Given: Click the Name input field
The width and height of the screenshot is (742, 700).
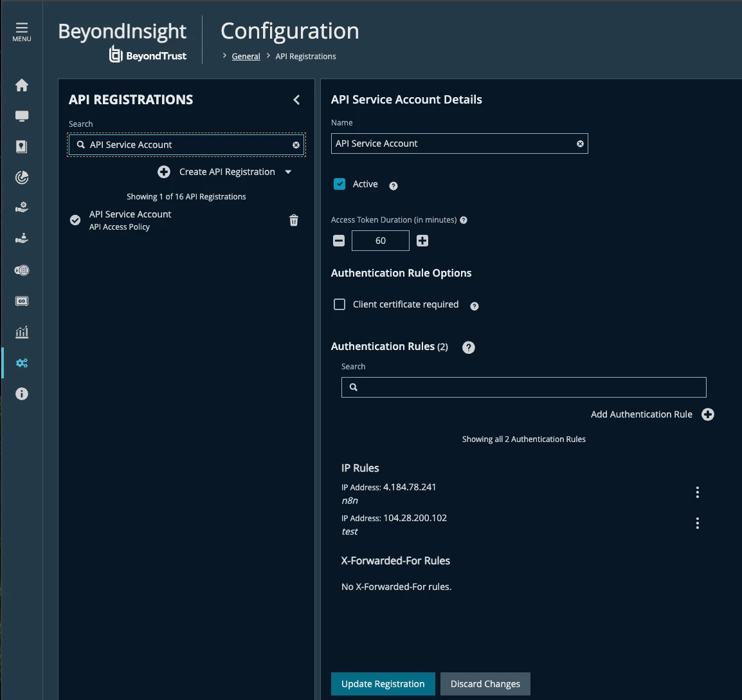Looking at the screenshot, I should 460,143.
